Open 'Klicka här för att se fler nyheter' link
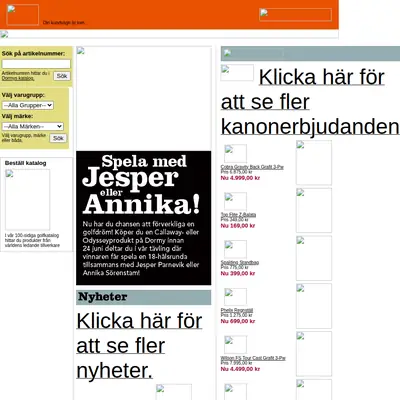 pos(139,346)
